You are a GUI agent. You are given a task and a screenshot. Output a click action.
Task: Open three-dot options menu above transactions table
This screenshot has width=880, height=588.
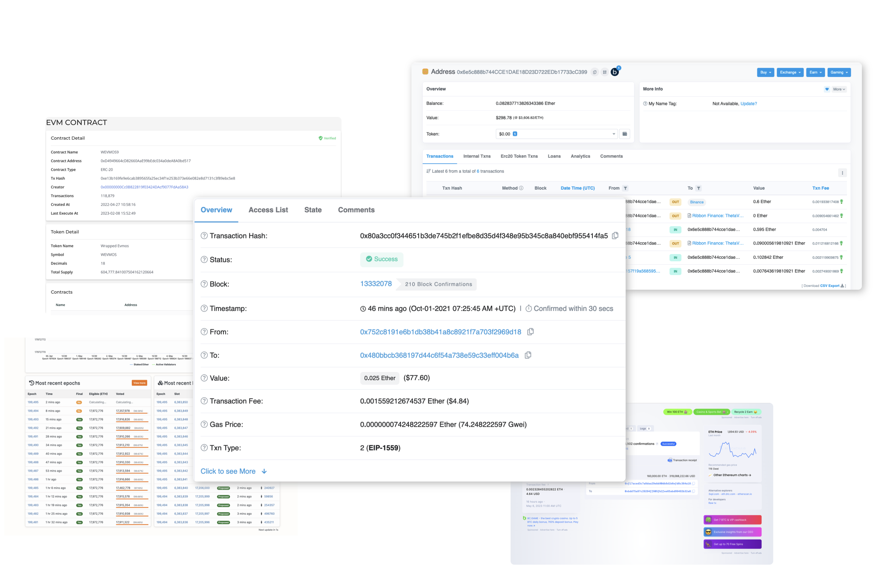click(842, 173)
